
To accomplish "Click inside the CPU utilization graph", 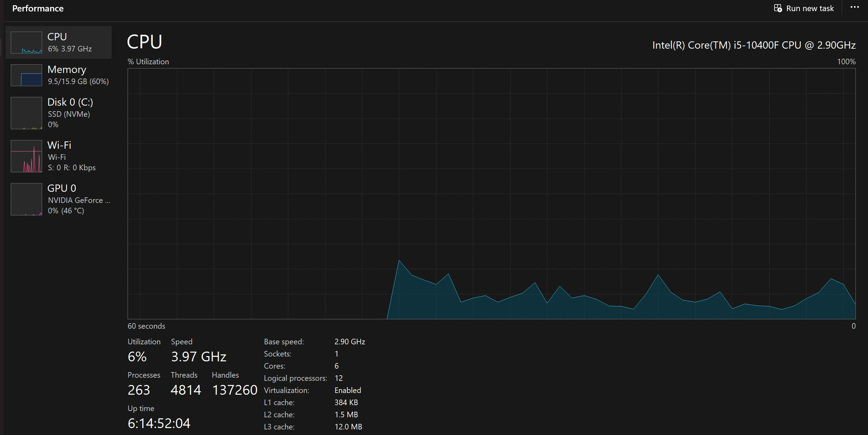I will pos(491,193).
